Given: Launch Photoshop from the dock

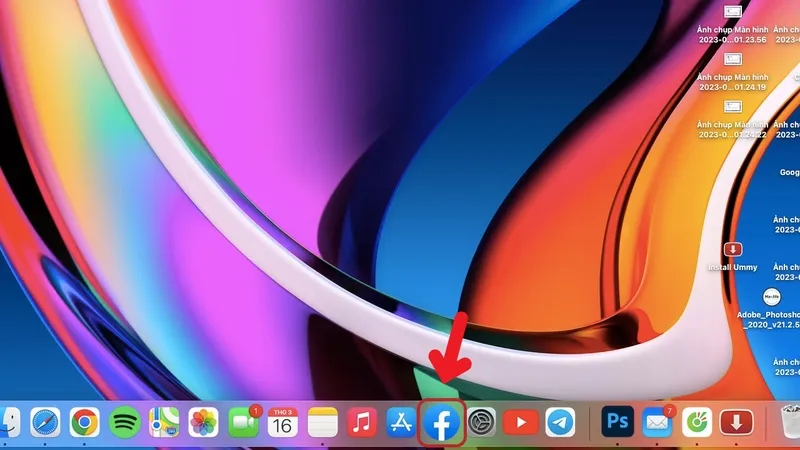Looking at the screenshot, I should click(617, 423).
